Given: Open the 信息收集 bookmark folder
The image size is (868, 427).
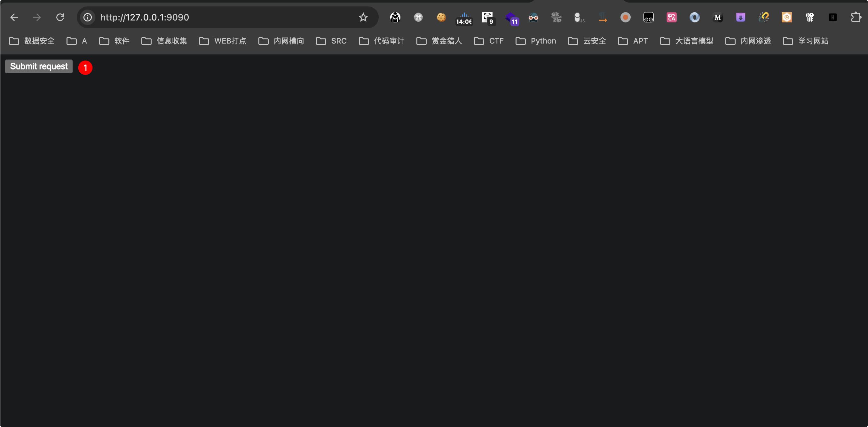Looking at the screenshot, I should (x=164, y=41).
